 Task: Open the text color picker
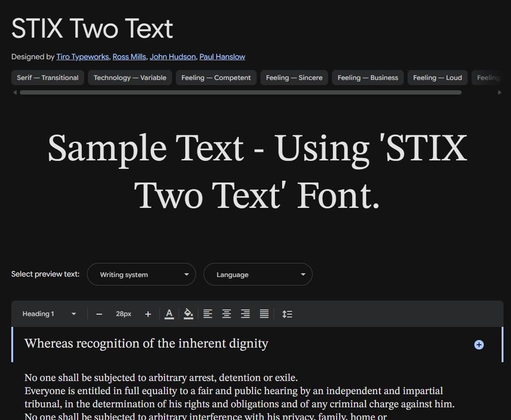tap(169, 314)
